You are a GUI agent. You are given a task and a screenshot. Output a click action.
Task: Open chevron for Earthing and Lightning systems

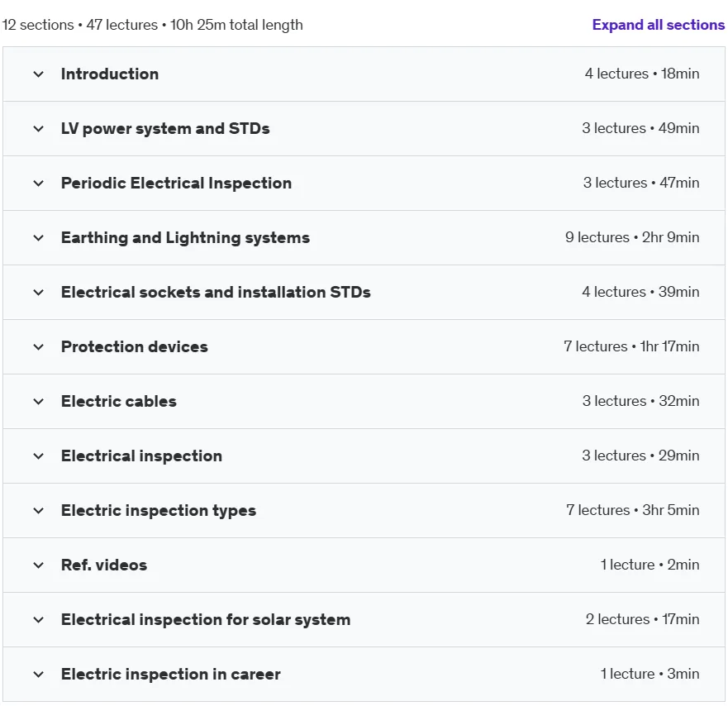point(39,238)
